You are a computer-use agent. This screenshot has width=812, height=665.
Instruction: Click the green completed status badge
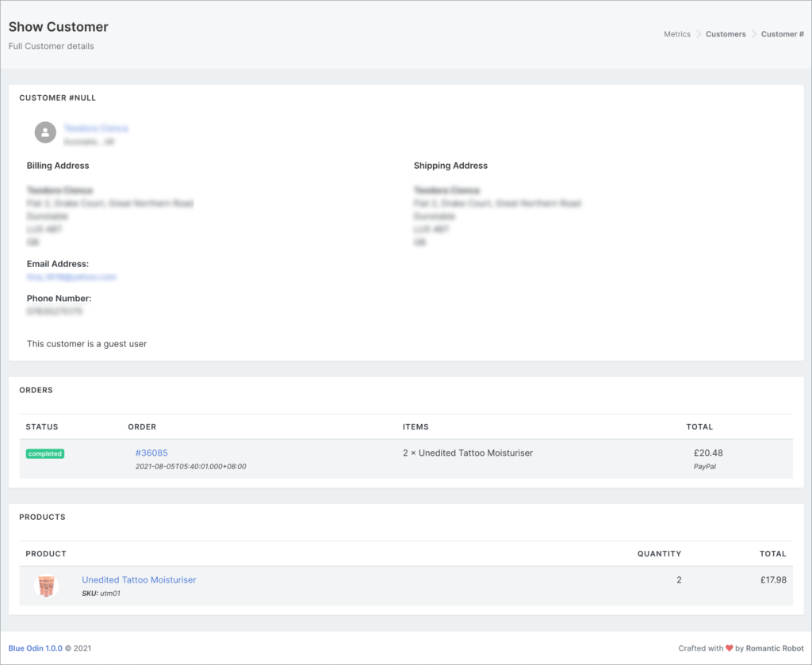(44, 453)
